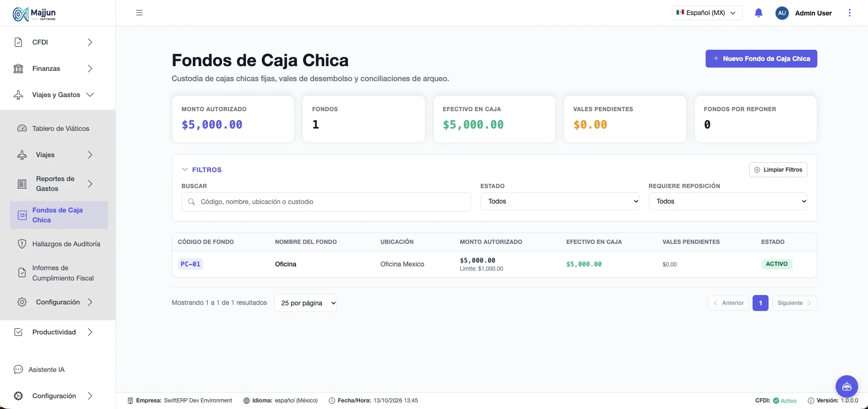Toggle the hamburger sidebar menu icon
Screen dimensions: 868x409
pos(139,13)
